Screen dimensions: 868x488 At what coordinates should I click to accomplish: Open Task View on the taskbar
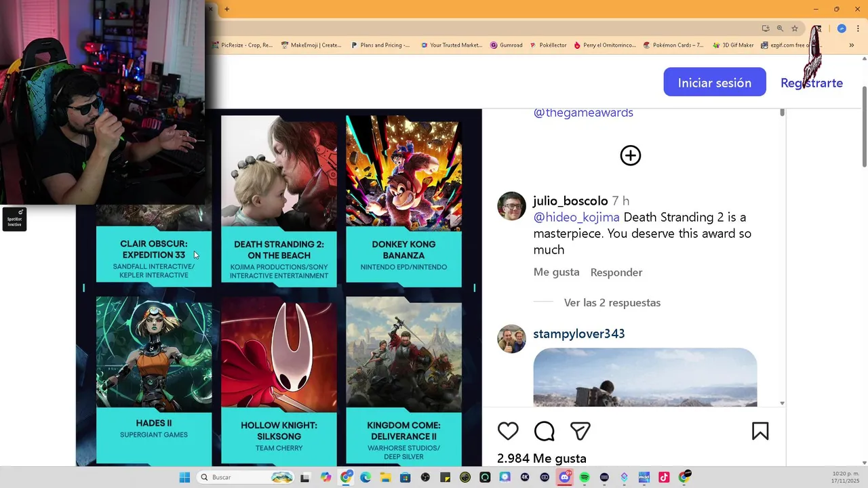click(305, 477)
